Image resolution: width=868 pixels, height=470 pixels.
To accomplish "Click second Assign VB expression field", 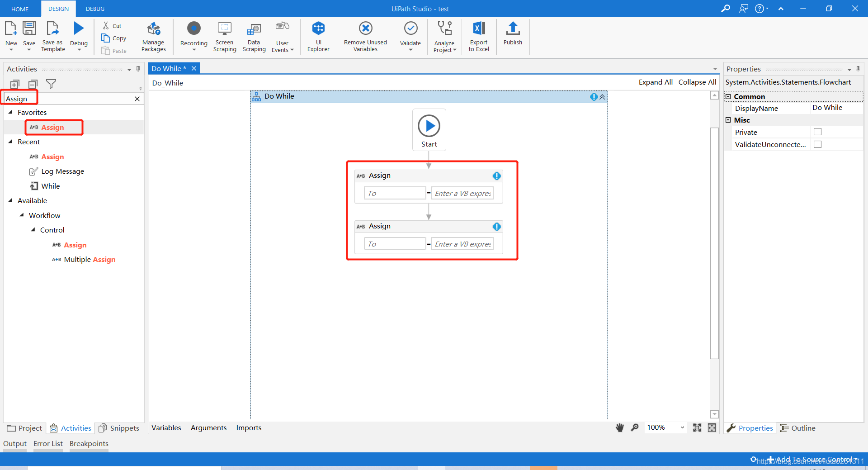I will 462,244.
